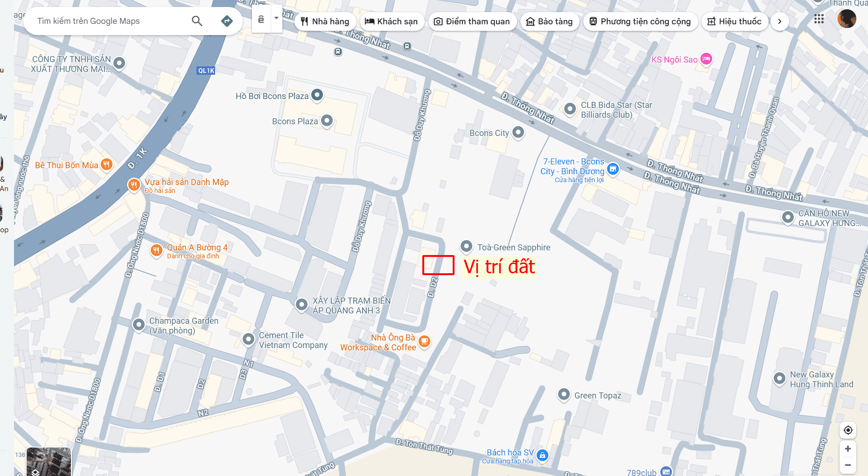The width and height of the screenshot is (868, 476).
Task: Click the search magnifier icon
Action: coord(197,21)
